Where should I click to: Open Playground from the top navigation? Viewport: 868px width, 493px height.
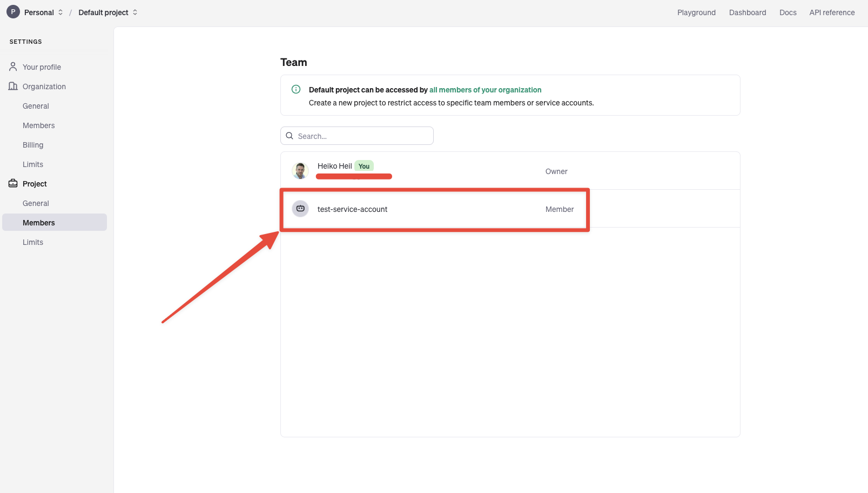[696, 12]
